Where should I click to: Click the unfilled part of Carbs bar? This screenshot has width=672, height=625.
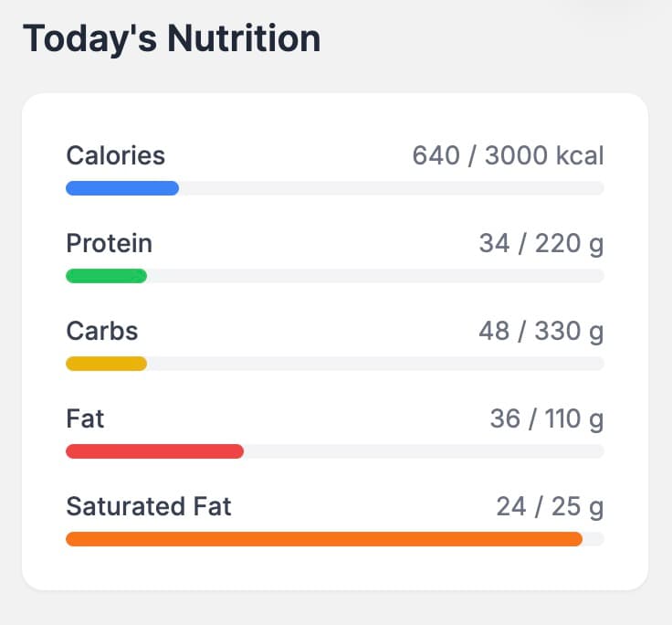[375, 364]
